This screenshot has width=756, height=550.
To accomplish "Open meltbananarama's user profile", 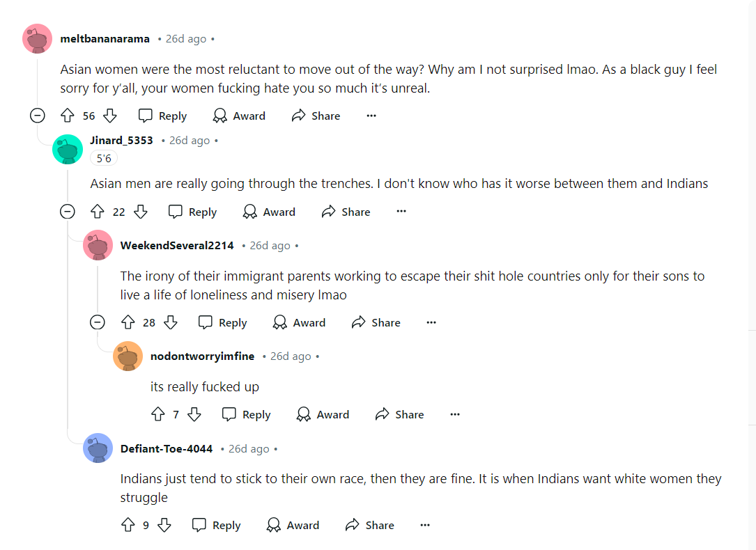I will tap(105, 39).
